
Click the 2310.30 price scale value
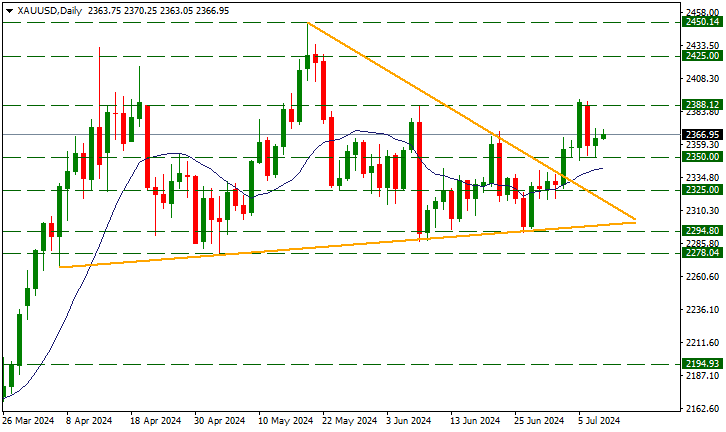coord(702,211)
